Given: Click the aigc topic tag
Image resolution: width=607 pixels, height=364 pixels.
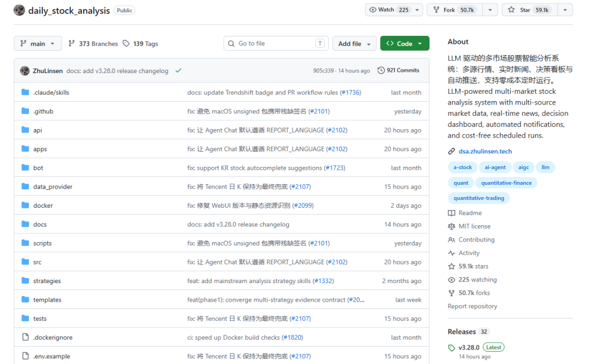Looking at the screenshot, I should [524, 167].
